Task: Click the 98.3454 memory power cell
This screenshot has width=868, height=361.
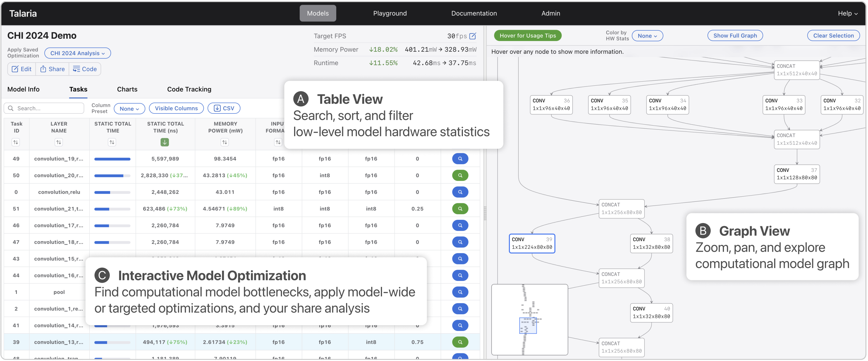Action: click(x=225, y=159)
